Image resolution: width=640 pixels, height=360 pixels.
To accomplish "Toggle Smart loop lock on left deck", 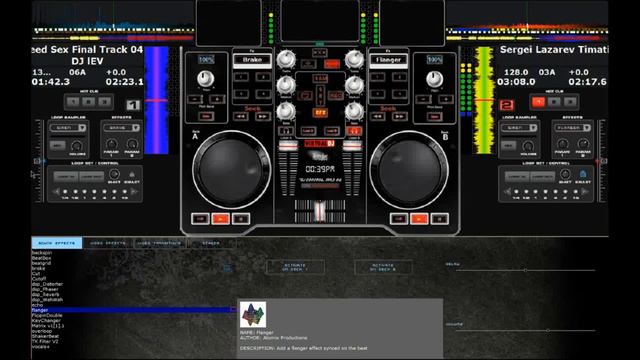I will (132, 175).
